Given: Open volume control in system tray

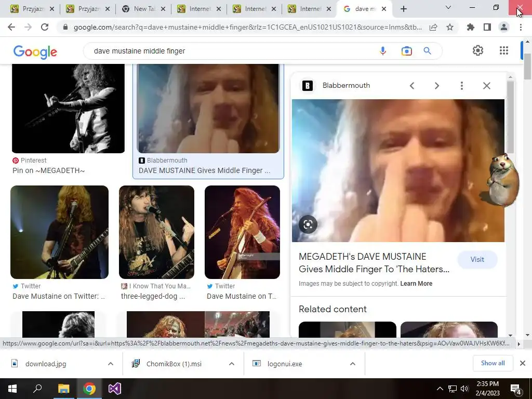Looking at the screenshot, I should click(464, 389).
